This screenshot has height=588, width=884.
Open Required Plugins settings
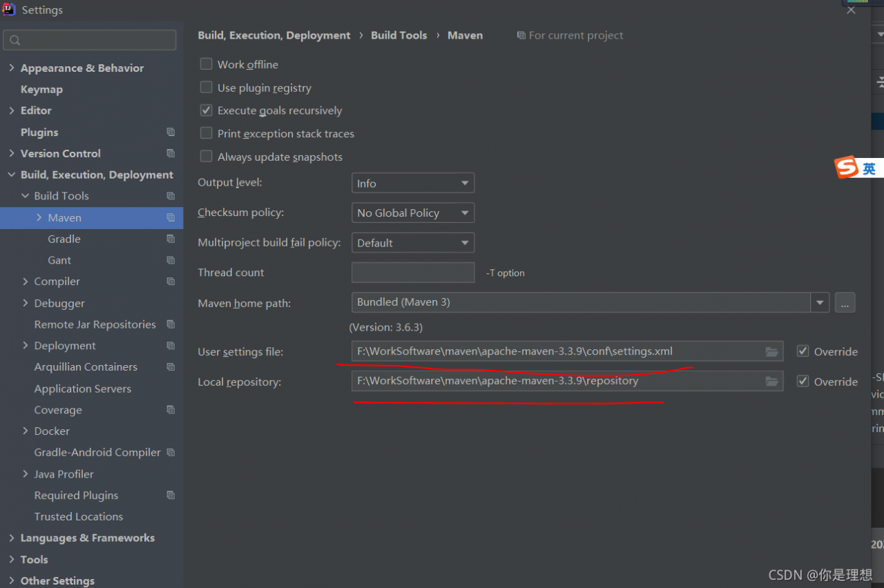[76, 496]
